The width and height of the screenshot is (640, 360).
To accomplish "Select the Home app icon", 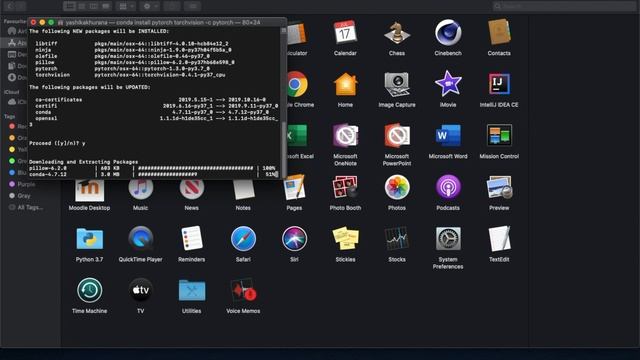I will click(345, 84).
